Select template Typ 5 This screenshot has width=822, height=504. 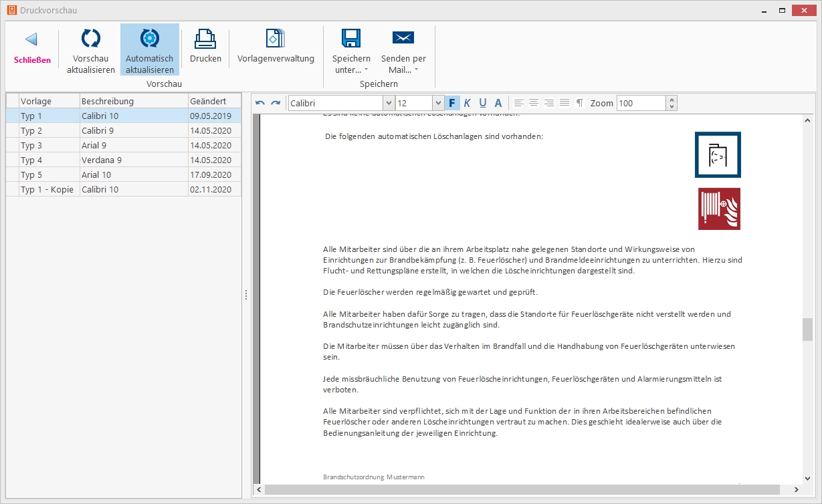124,174
